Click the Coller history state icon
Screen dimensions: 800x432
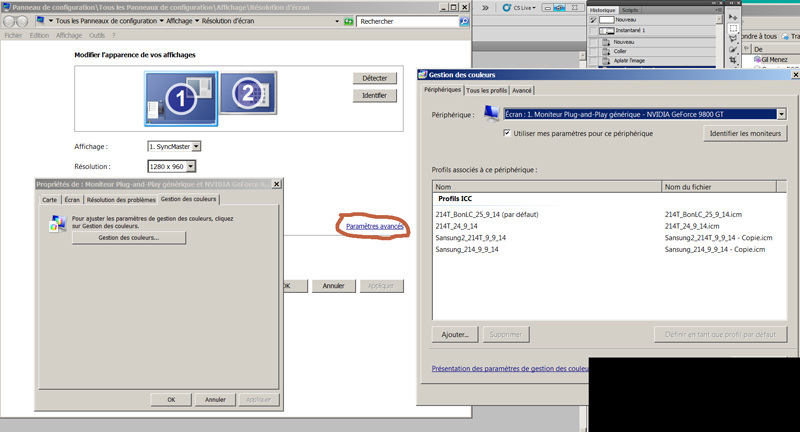pyautogui.click(x=606, y=51)
